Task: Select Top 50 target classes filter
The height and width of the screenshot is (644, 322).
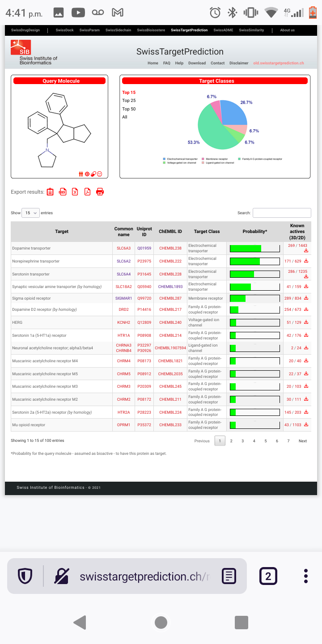Action: pyautogui.click(x=129, y=109)
